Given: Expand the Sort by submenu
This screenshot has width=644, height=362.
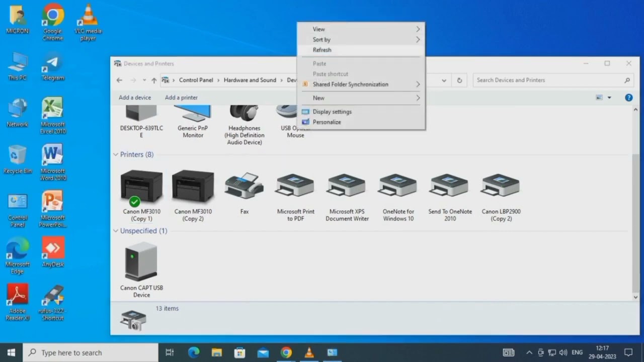Looking at the screenshot, I should 361,39.
